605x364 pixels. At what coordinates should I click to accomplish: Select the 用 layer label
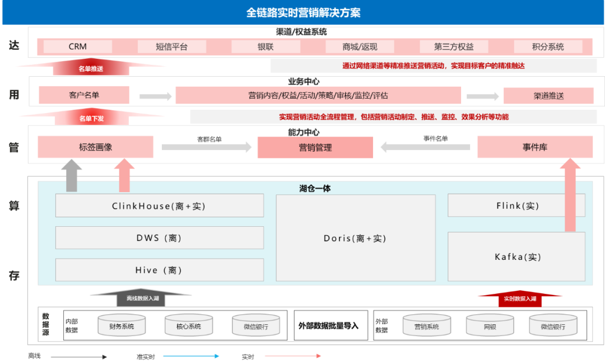(x=14, y=95)
